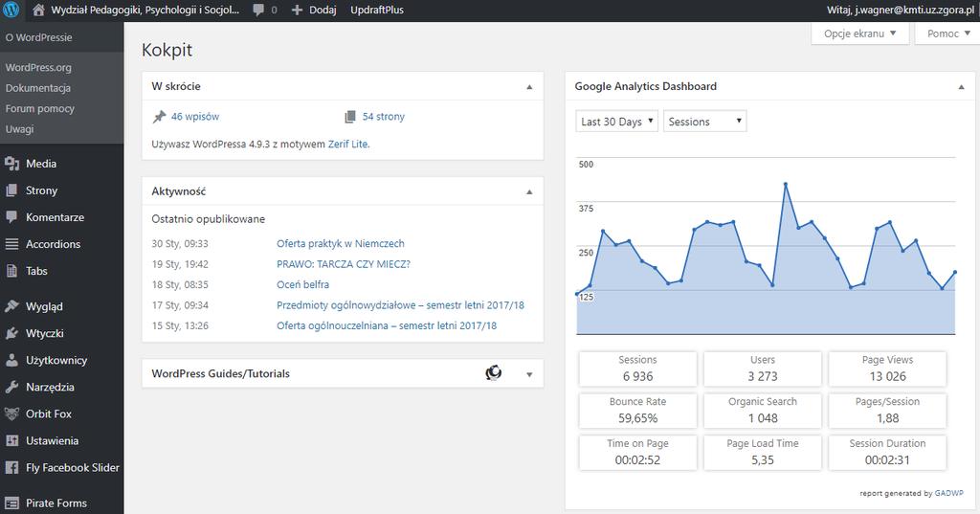Click the Komentarze comment icon in the sidebar
This screenshot has width=980, height=514.
click(x=11, y=217)
